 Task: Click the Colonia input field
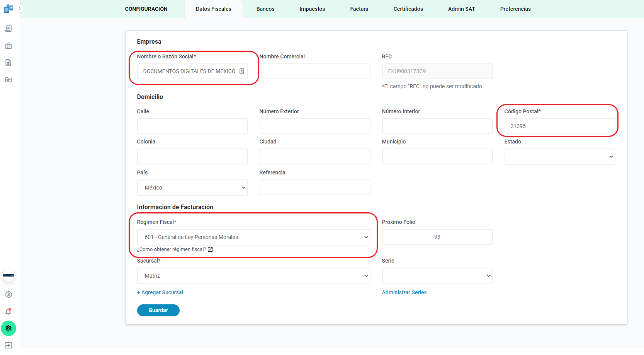click(192, 156)
